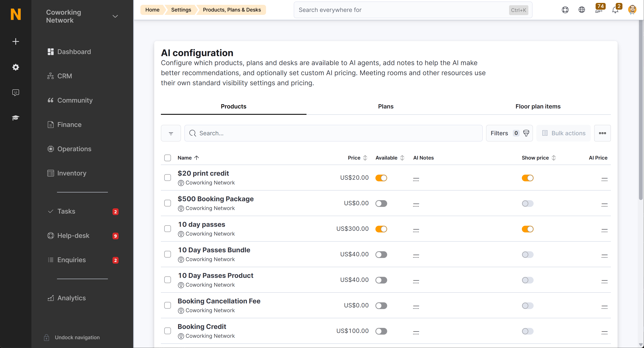The width and height of the screenshot is (644, 348).
Task: Open the Filters dropdown
Action: [x=509, y=133]
